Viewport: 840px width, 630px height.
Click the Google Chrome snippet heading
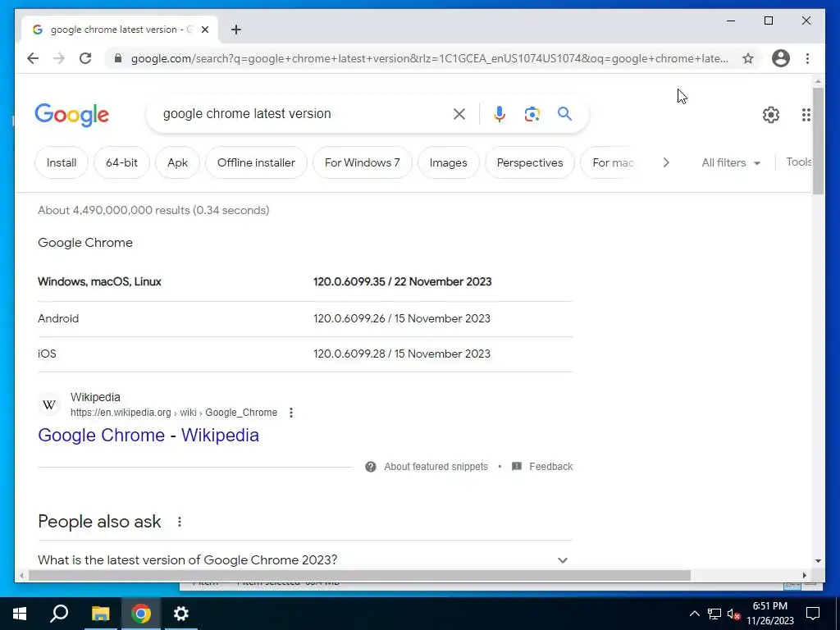click(x=85, y=243)
